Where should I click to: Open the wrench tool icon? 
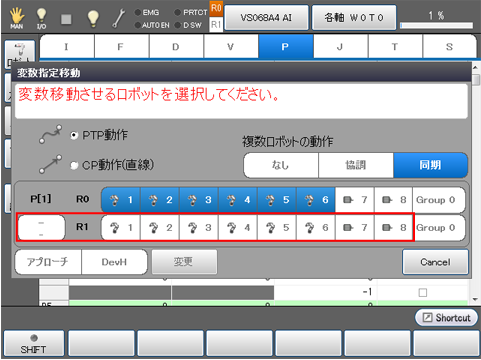118,18
